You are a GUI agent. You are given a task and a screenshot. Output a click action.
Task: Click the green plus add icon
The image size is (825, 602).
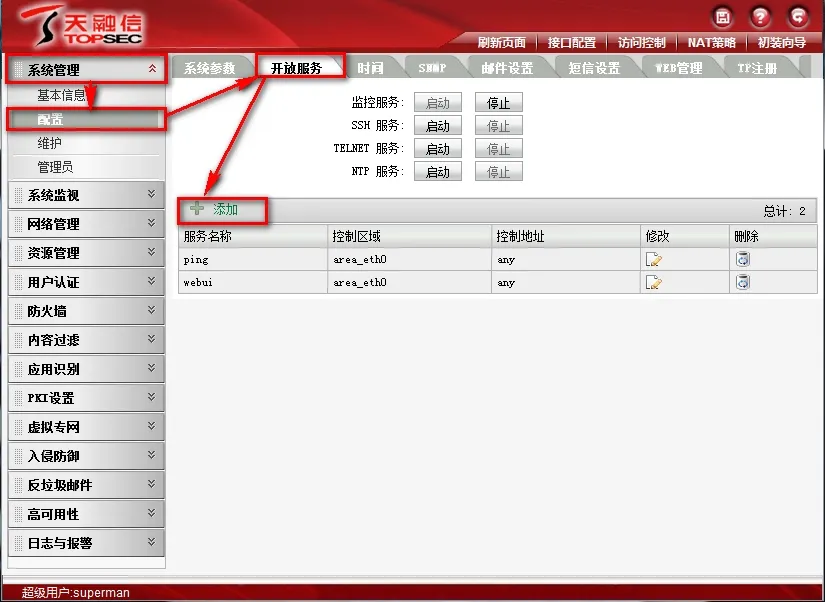pyautogui.click(x=197, y=209)
